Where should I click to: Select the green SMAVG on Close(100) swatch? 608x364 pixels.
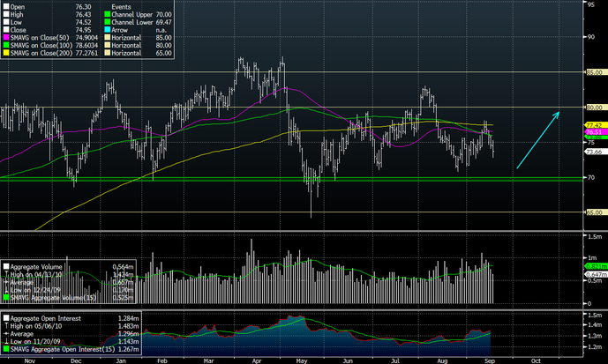[x=6, y=46]
